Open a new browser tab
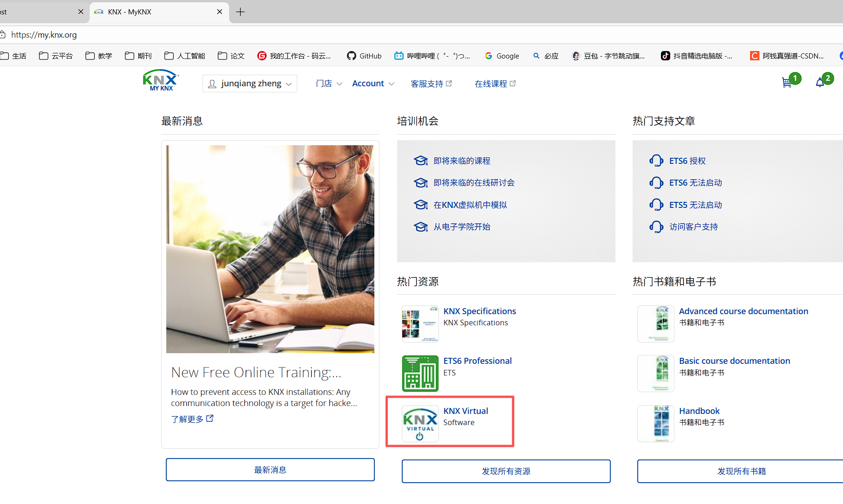 coord(240,12)
